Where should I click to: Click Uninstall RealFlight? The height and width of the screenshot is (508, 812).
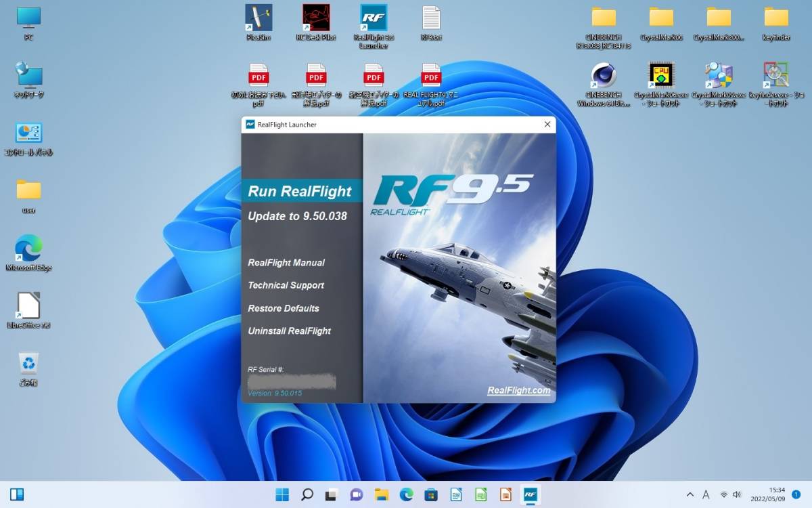(x=290, y=331)
